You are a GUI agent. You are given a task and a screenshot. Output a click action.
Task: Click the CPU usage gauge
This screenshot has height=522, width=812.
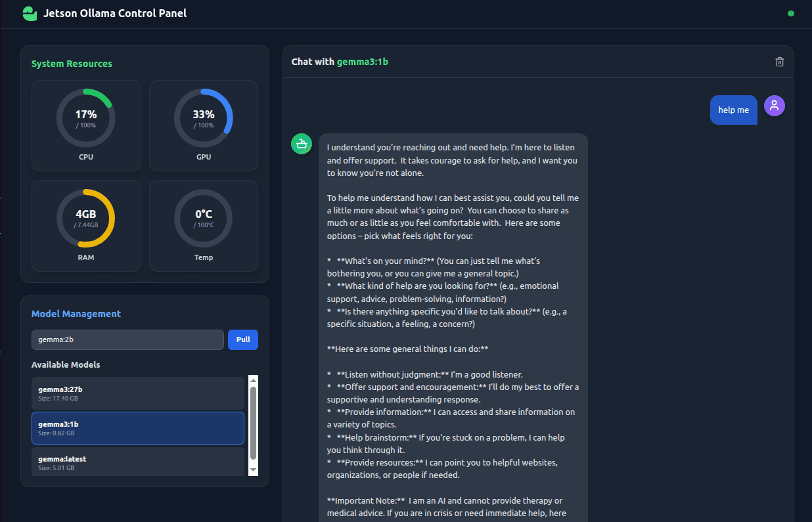point(85,118)
